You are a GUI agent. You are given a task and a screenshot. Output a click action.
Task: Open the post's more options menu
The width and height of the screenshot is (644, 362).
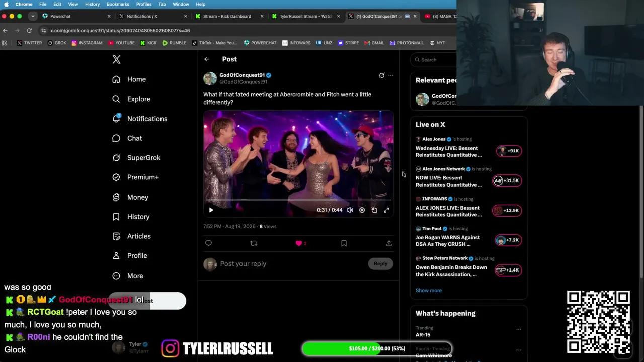click(x=391, y=75)
